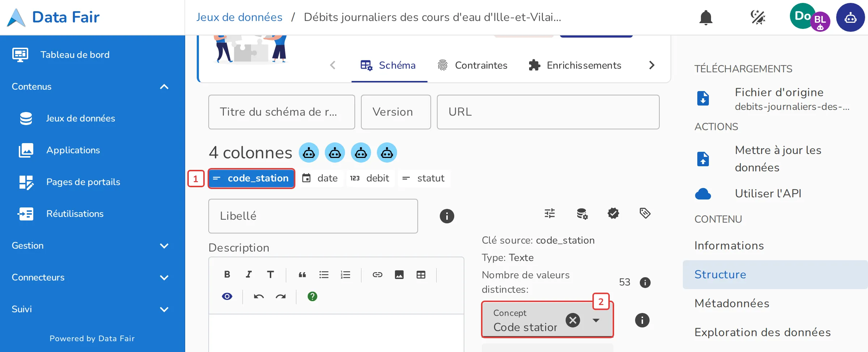Click the URL input field

(548, 112)
